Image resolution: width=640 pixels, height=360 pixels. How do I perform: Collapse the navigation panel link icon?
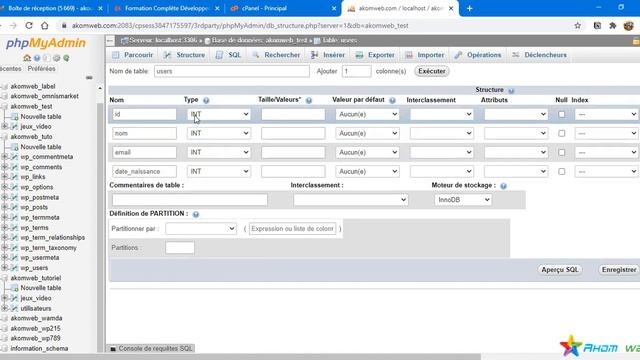pyautogui.click(x=89, y=78)
